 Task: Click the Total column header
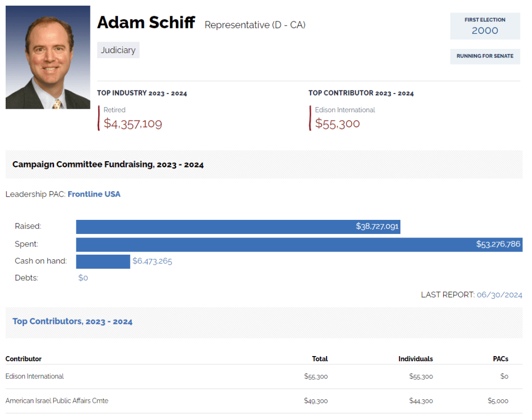[x=320, y=359]
